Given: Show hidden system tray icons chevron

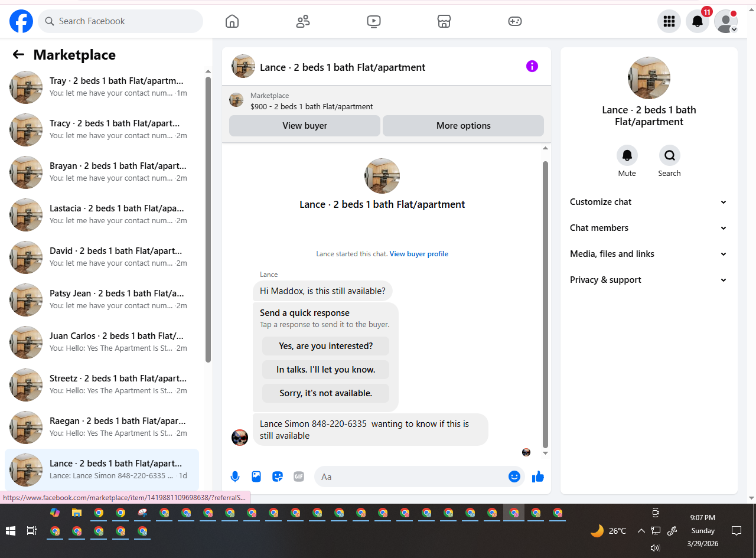Looking at the screenshot, I should coord(641,531).
